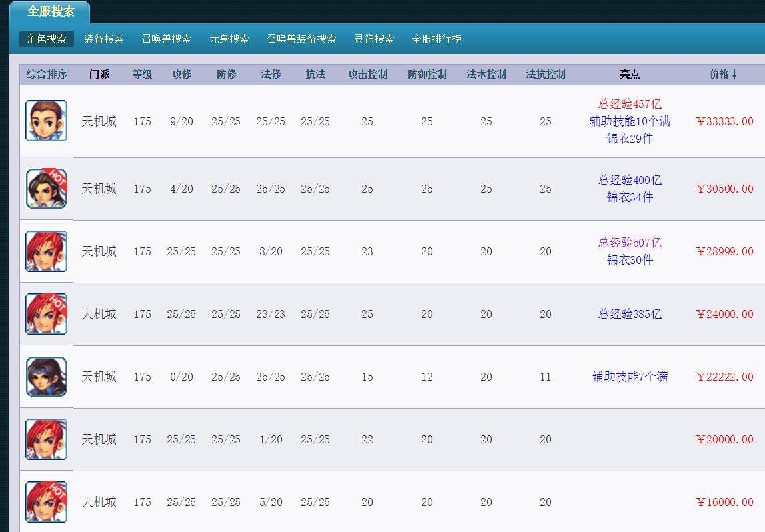The width and height of the screenshot is (765, 532).
Task: Sort by 法术控制 column header
Action: click(x=486, y=74)
